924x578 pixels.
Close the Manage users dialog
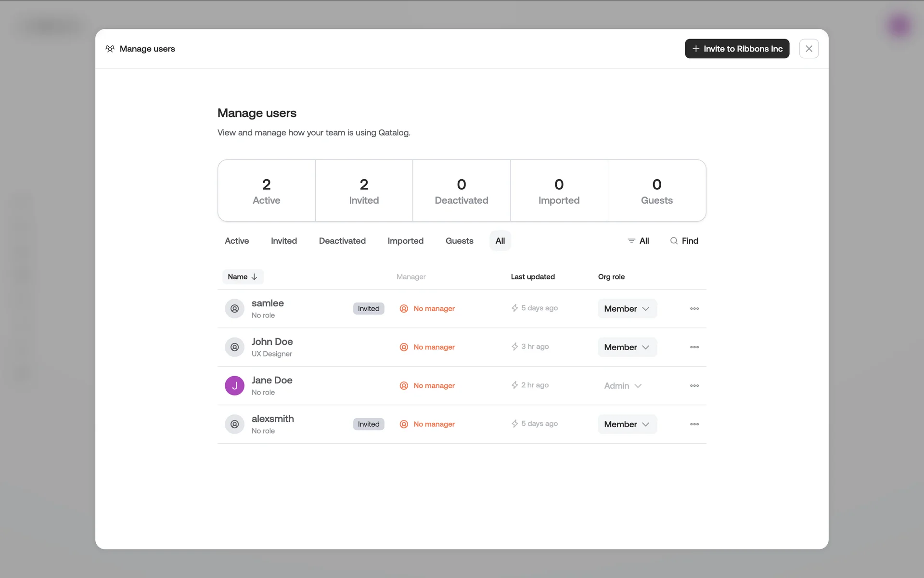point(808,49)
